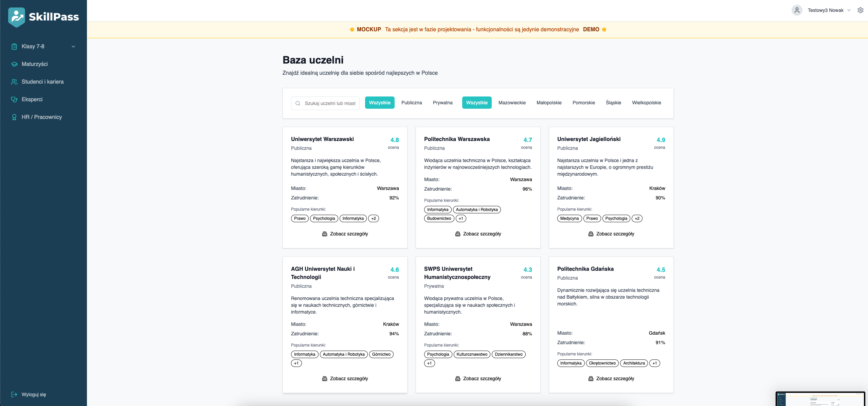Screen dimensions: 868x406
Task: Click the Eksperci stethoscope icon
Action: (x=14, y=100)
